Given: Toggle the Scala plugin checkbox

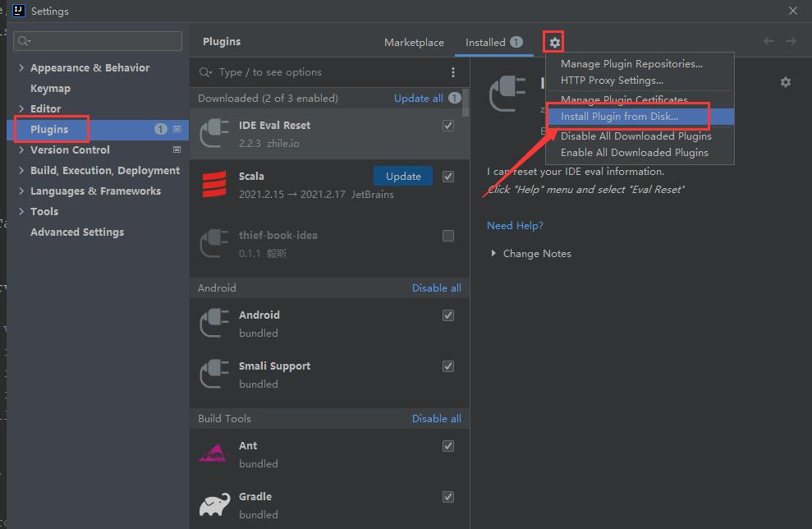Looking at the screenshot, I should (448, 177).
